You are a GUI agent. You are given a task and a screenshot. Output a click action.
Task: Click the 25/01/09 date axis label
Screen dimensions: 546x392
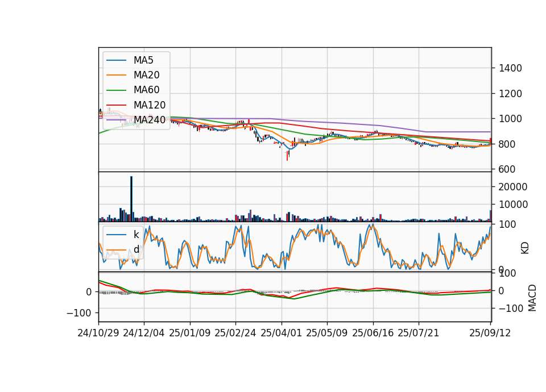click(190, 333)
